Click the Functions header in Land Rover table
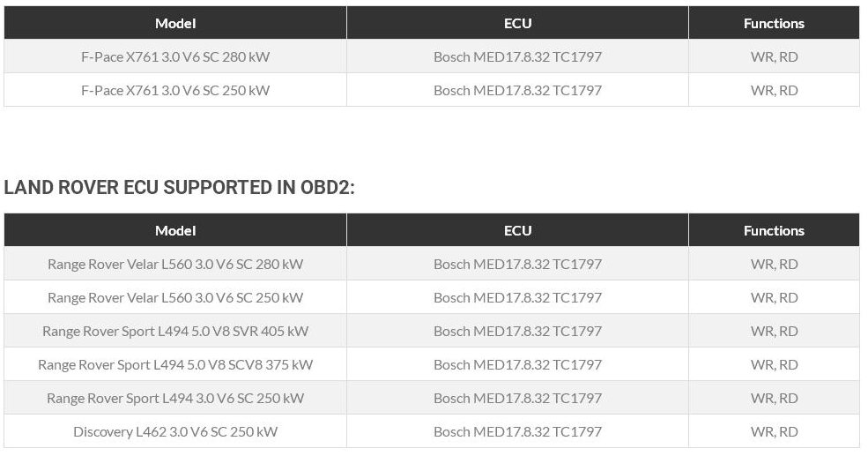Screen dimensions: 868x456 [x=774, y=230]
